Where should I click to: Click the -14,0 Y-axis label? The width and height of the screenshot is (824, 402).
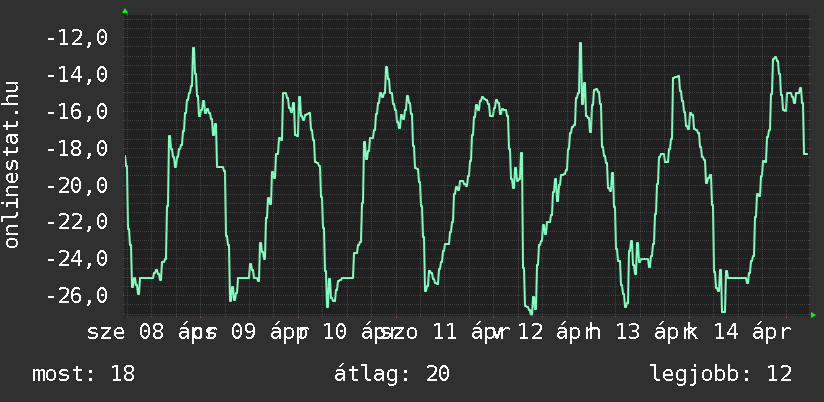(76, 75)
